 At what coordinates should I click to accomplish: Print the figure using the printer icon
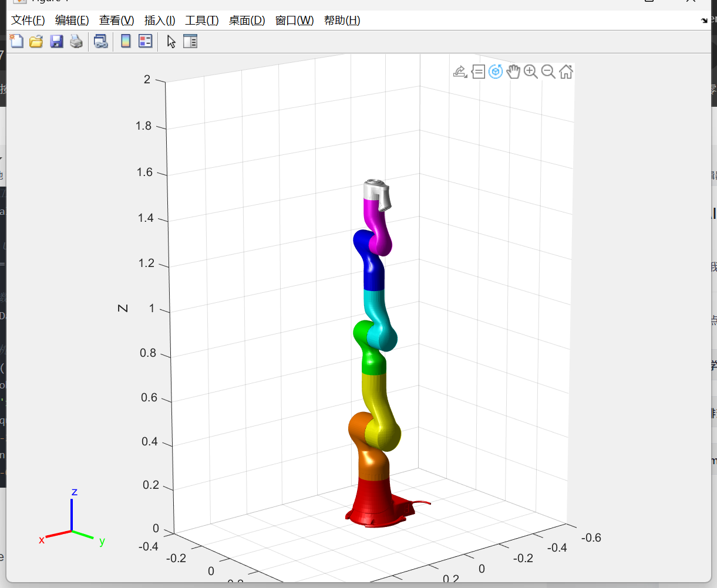click(76, 41)
